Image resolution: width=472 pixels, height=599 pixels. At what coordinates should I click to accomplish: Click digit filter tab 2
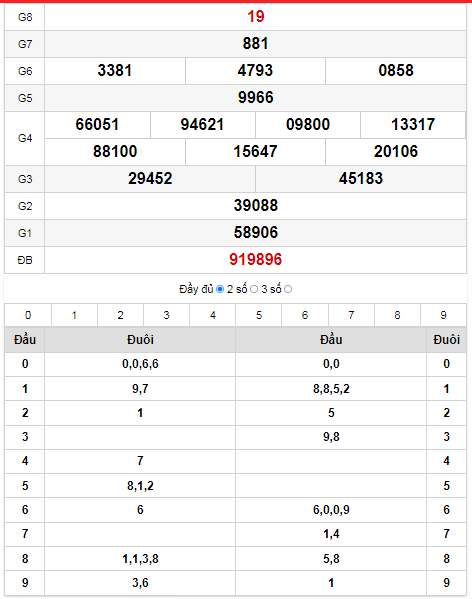[x=120, y=315]
